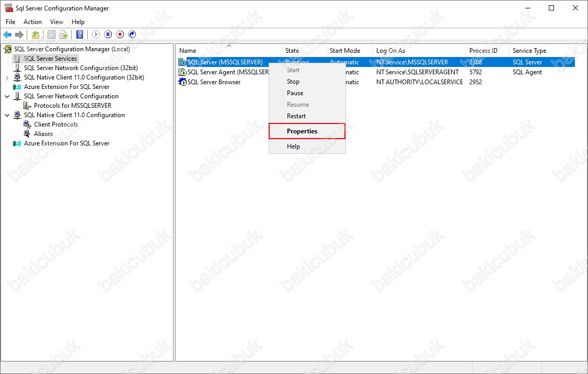Click Stop in the context menu

click(293, 82)
